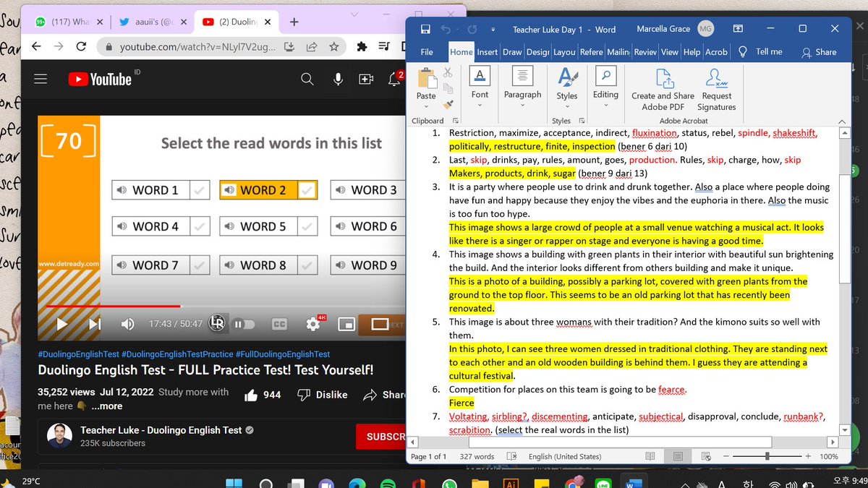The width and height of the screenshot is (868, 488).
Task: Open Teacher Luke channel avatar
Action: click(x=59, y=436)
